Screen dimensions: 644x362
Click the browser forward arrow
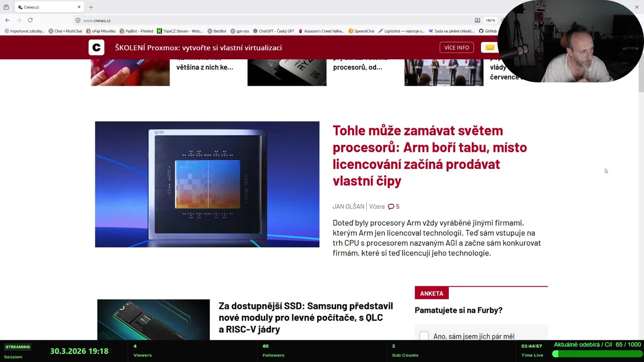tap(19, 20)
